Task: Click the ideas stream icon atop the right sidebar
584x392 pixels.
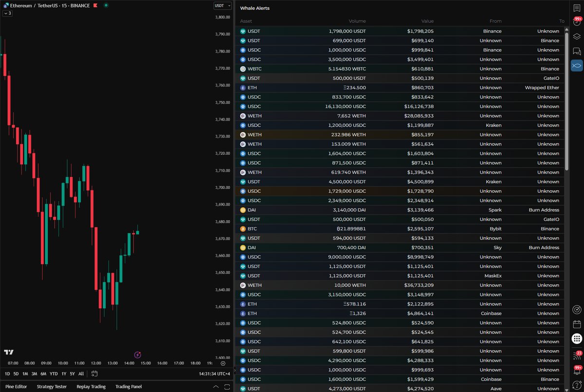Action: [577, 9]
